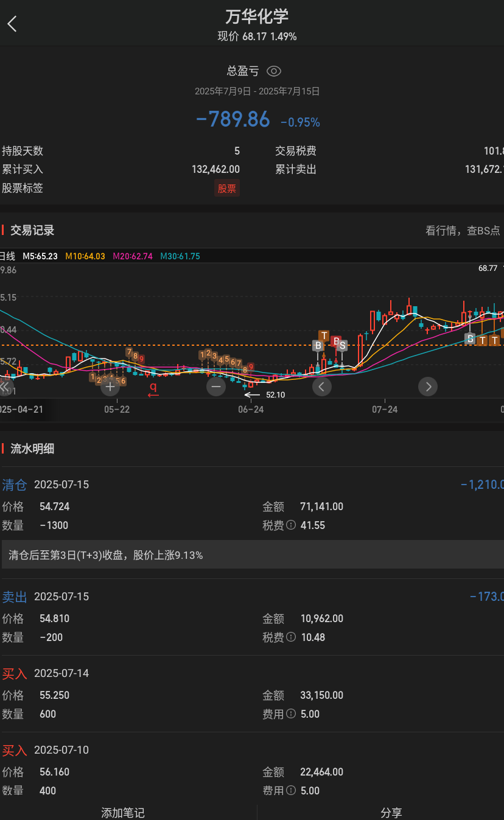
Task: Click the total loss value -789.86
Action: (233, 119)
